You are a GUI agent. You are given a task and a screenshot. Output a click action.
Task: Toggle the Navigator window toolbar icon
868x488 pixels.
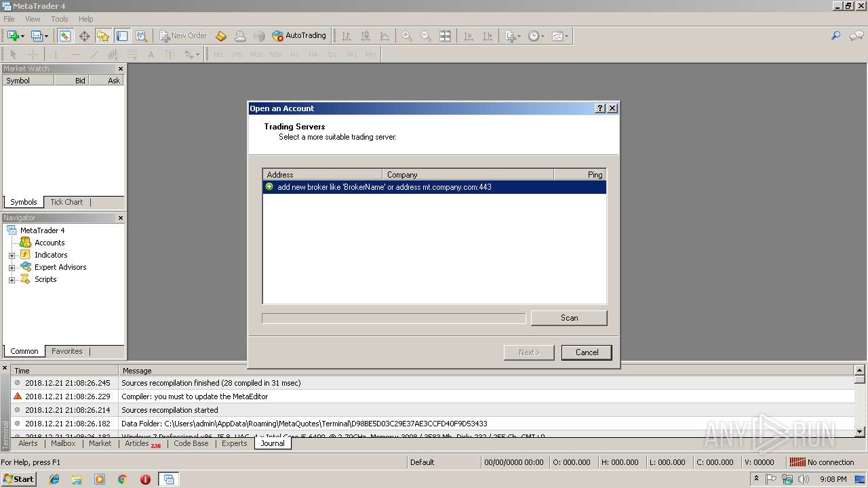[103, 36]
